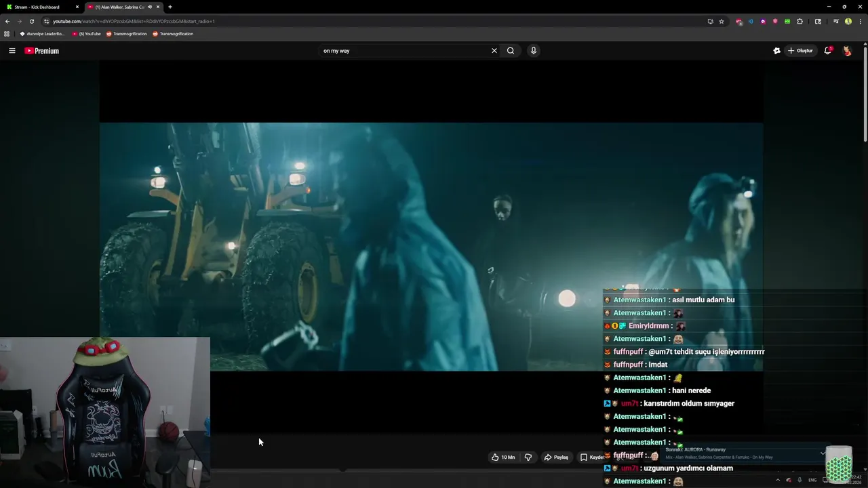Screen dimensions: 868x488
Task: Like the video with 10 Mn
Action: click(x=502, y=457)
